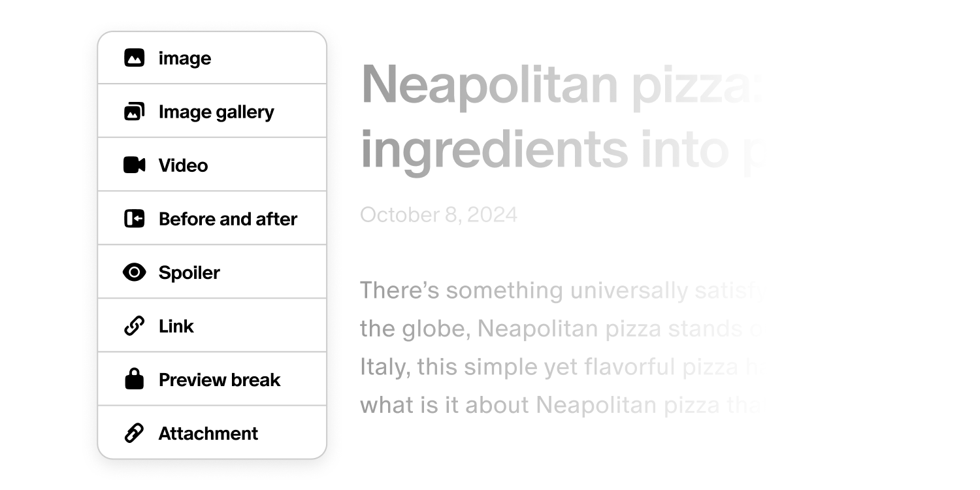980x490 pixels.
Task: Choose Image gallery from the list
Action: [x=216, y=112]
